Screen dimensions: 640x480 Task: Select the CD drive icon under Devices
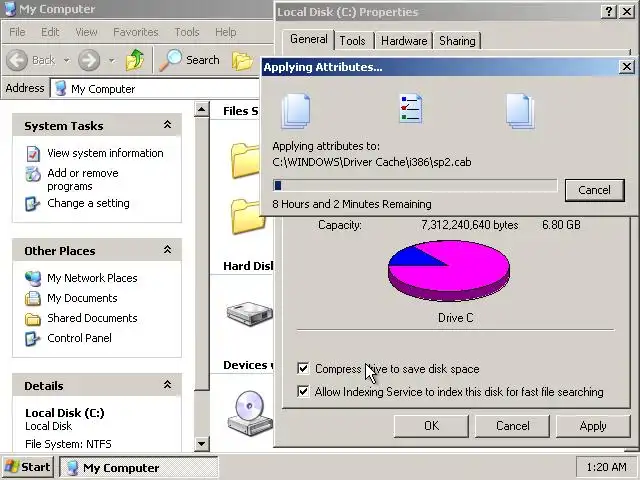(x=250, y=413)
